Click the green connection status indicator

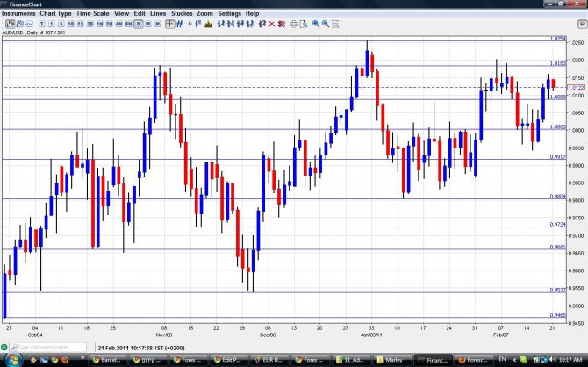click(4, 348)
